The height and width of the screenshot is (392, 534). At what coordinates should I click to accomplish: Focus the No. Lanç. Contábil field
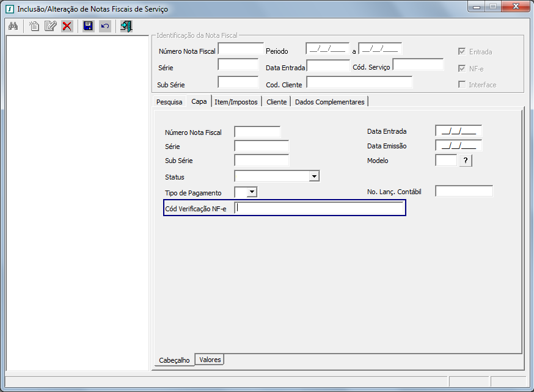pyautogui.click(x=464, y=192)
